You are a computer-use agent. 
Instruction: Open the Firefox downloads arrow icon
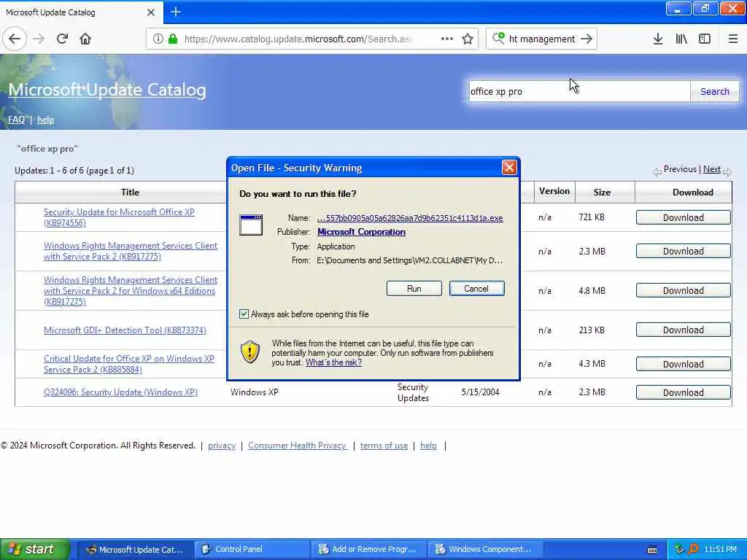coord(658,39)
